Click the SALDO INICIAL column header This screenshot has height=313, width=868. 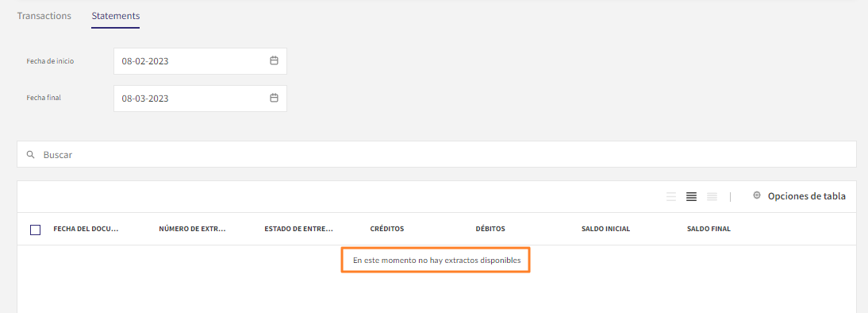605,229
